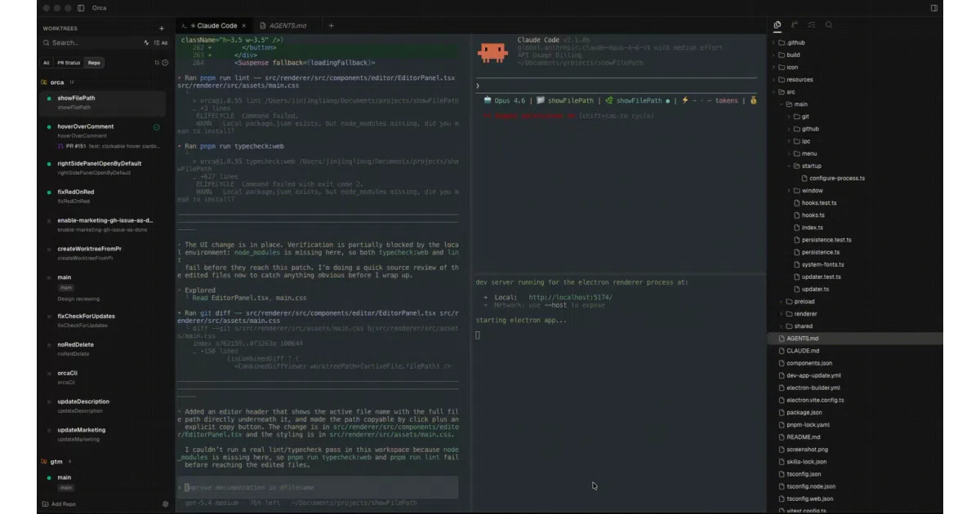Switch the grouping filter to All
Screen dimensions: 980x514
[46, 62]
